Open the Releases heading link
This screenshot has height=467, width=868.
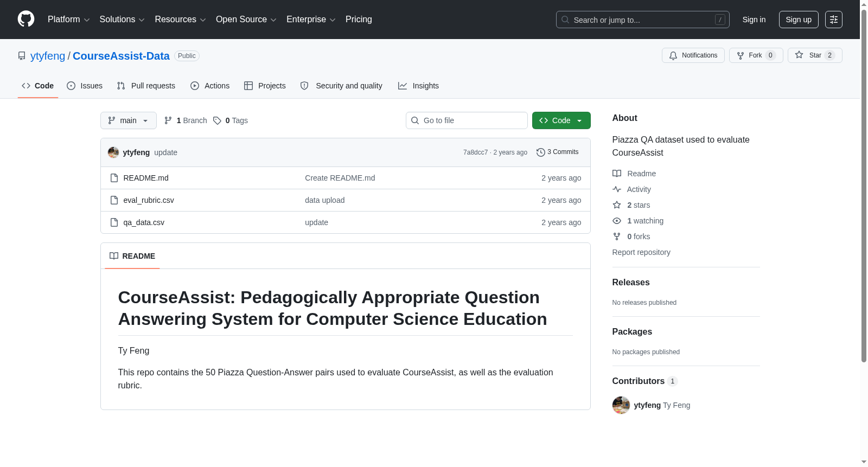coord(631,282)
